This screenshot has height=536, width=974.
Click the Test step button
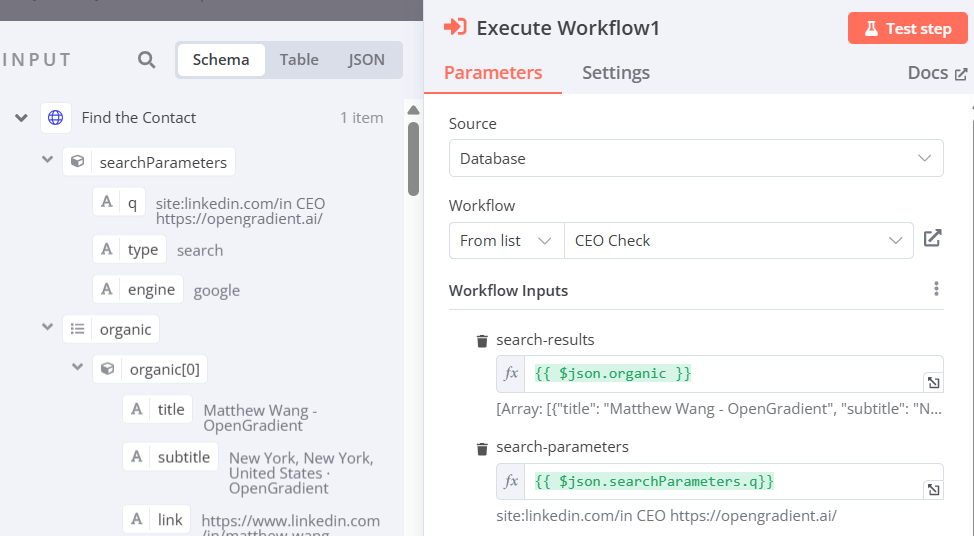907,28
